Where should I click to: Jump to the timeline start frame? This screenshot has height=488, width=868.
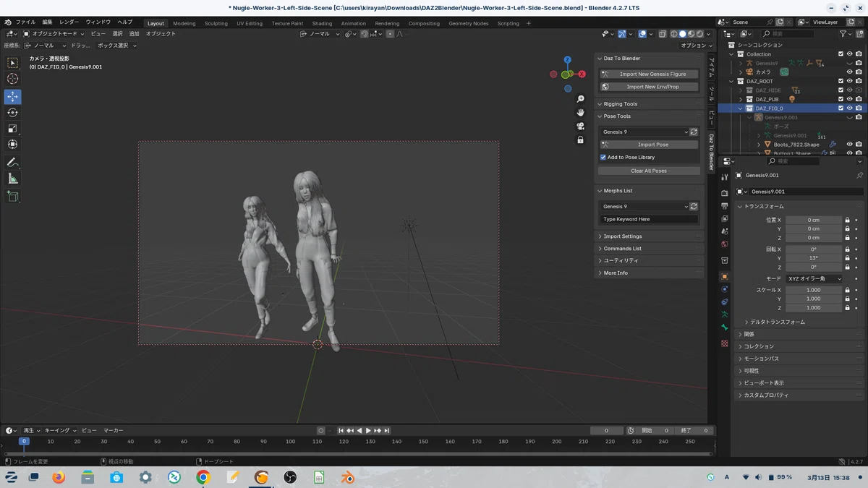[341, 430]
